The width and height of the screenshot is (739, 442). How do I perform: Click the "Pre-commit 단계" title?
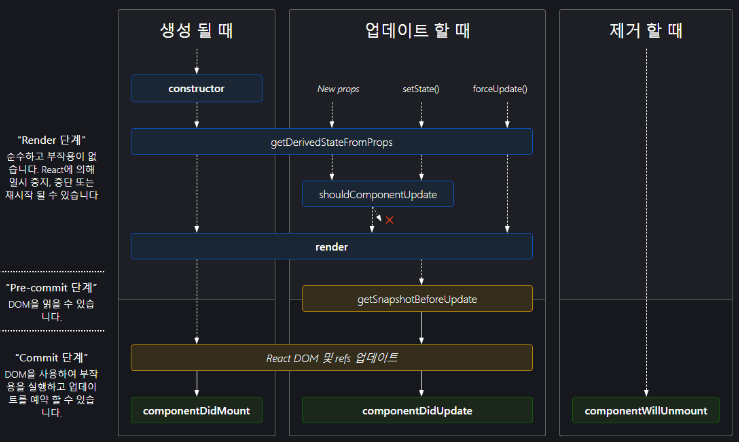tap(51, 287)
